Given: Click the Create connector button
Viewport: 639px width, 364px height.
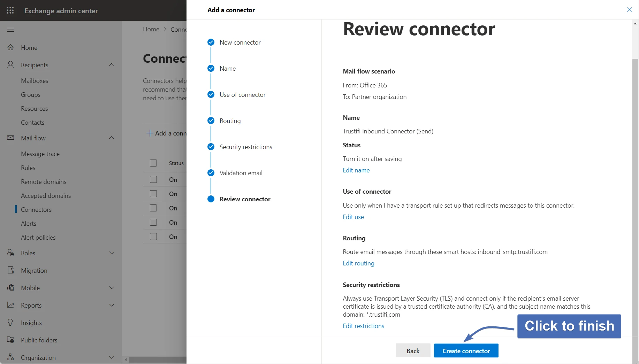Looking at the screenshot, I should pyautogui.click(x=466, y=351).
